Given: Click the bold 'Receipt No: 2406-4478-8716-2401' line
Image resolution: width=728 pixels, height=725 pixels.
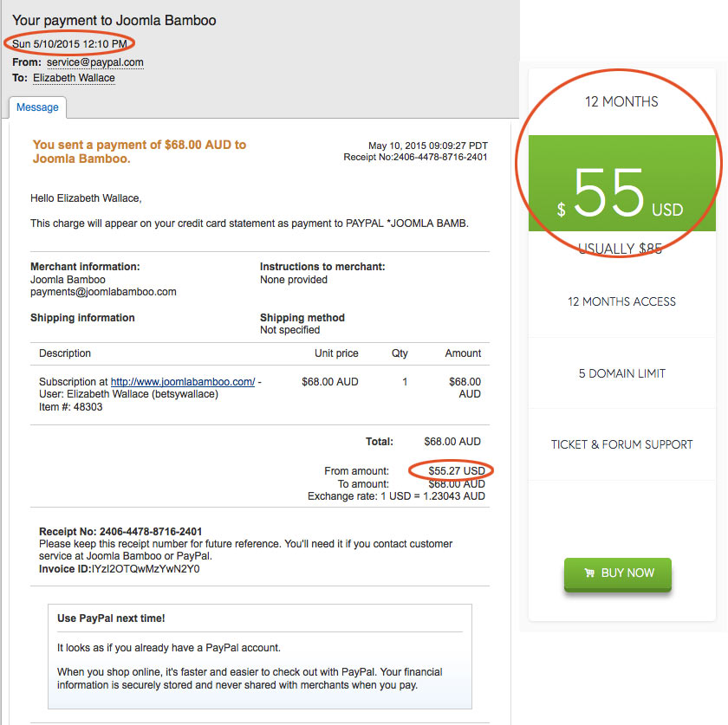Looking at the screenshot, I should pyautogui.click(x=120, y=532).
